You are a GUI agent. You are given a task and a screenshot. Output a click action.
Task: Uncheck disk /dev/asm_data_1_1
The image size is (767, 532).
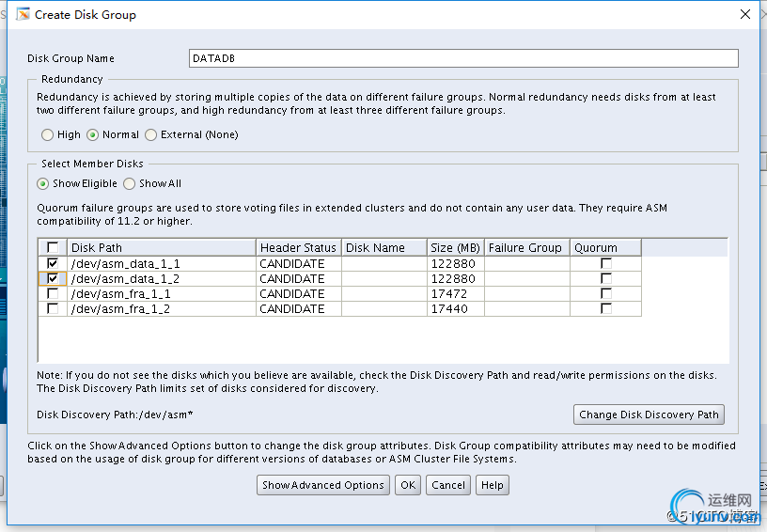pyautogui.click(x=53, y=264)
